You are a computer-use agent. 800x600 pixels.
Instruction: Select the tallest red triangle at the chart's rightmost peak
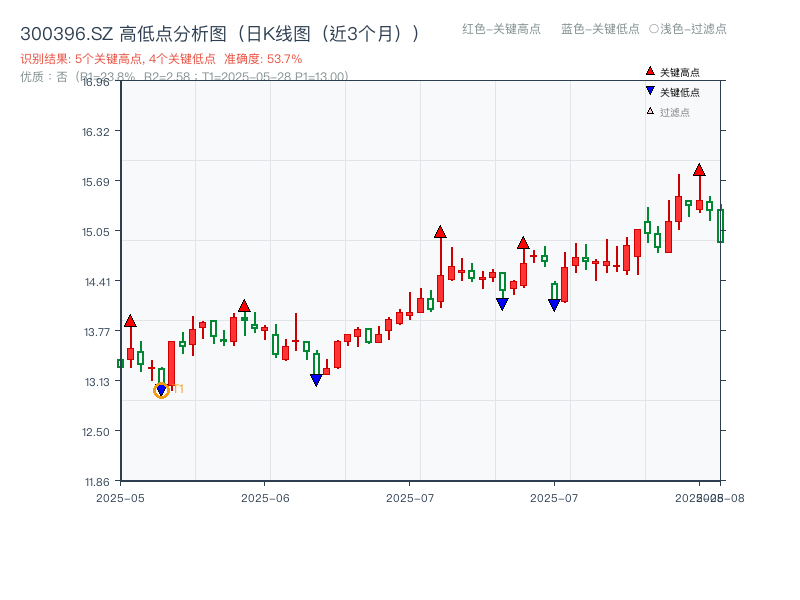point(698,170)
